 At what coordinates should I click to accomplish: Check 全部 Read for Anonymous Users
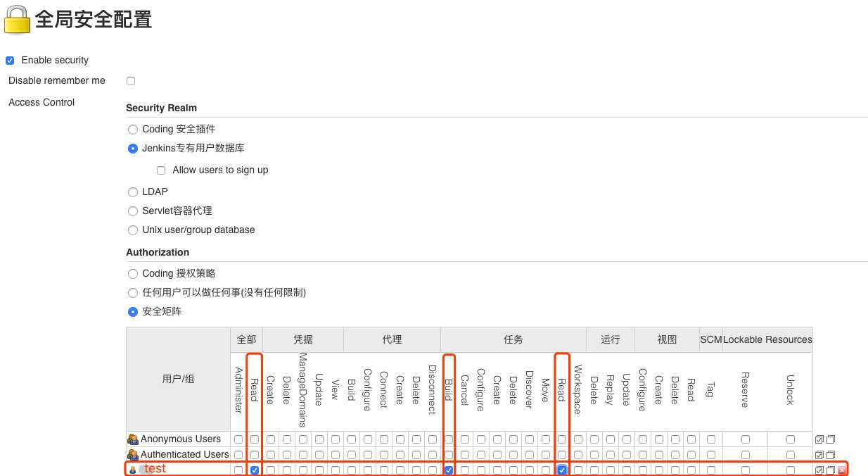pos(255,439)
